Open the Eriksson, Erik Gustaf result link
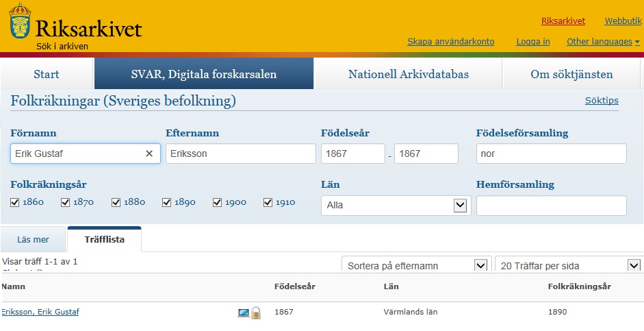Viewport: 644px width, 331px height. click(x=40, y=312)
